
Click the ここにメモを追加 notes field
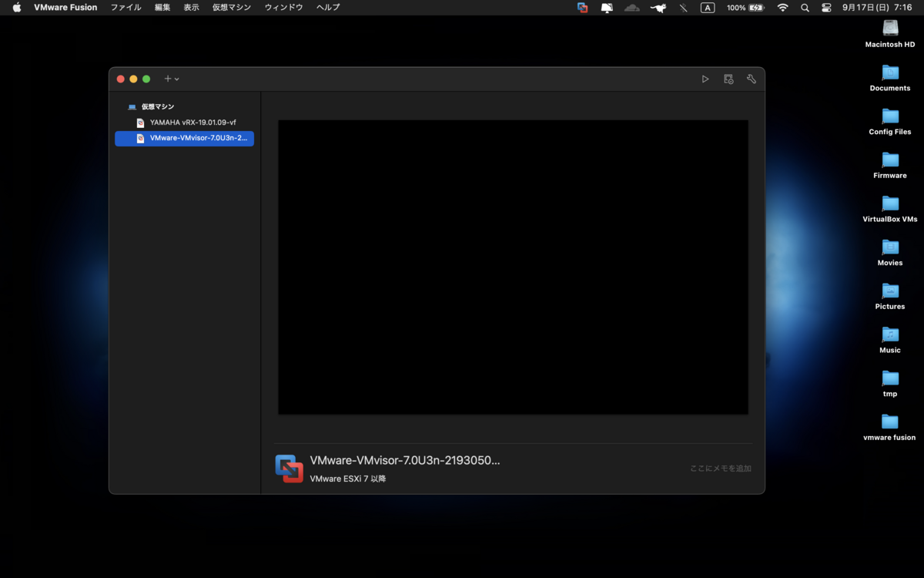[x=720, y=469]
